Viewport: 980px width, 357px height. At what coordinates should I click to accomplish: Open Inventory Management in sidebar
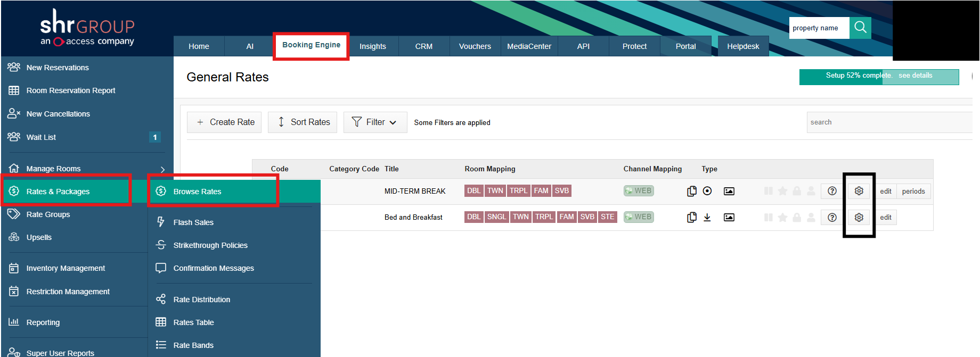[66, 268]
